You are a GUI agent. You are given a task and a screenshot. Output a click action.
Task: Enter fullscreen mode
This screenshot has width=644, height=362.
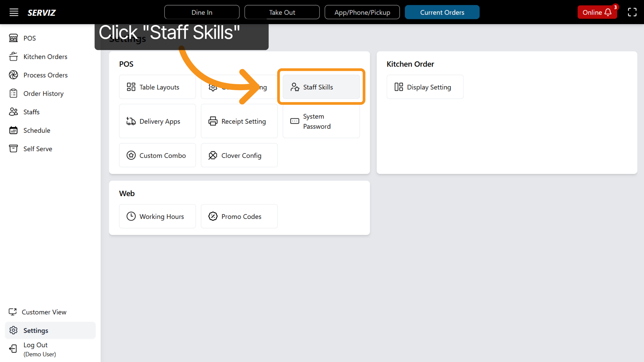point(632,12)
